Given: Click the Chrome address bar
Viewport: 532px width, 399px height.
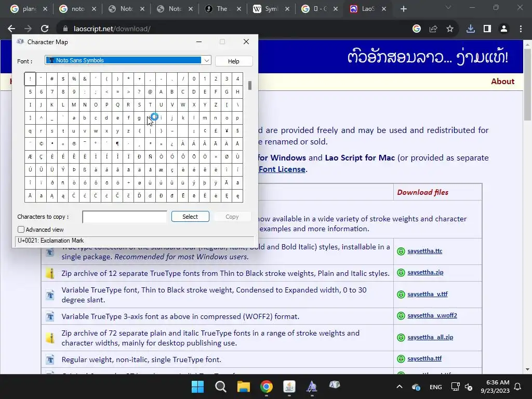Looking at the screenshot, I should tap(234, 29).
